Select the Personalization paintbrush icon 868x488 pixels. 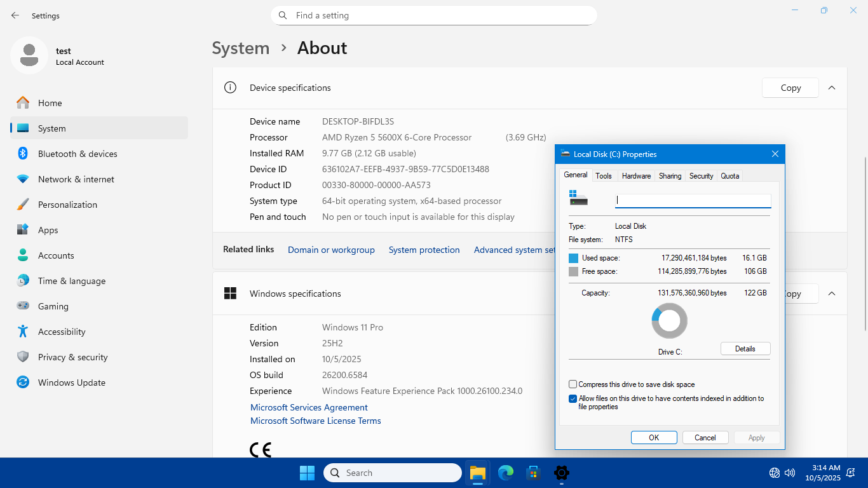coord(23,205)
